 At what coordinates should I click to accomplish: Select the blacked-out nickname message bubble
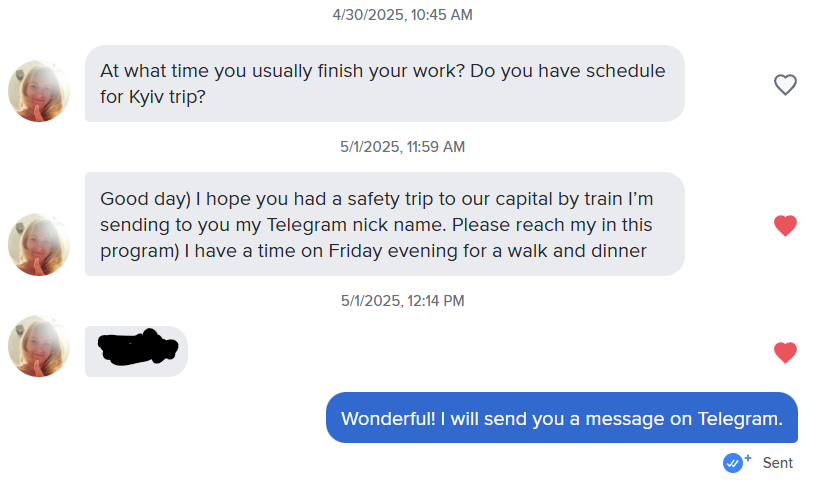pos(136,351)
